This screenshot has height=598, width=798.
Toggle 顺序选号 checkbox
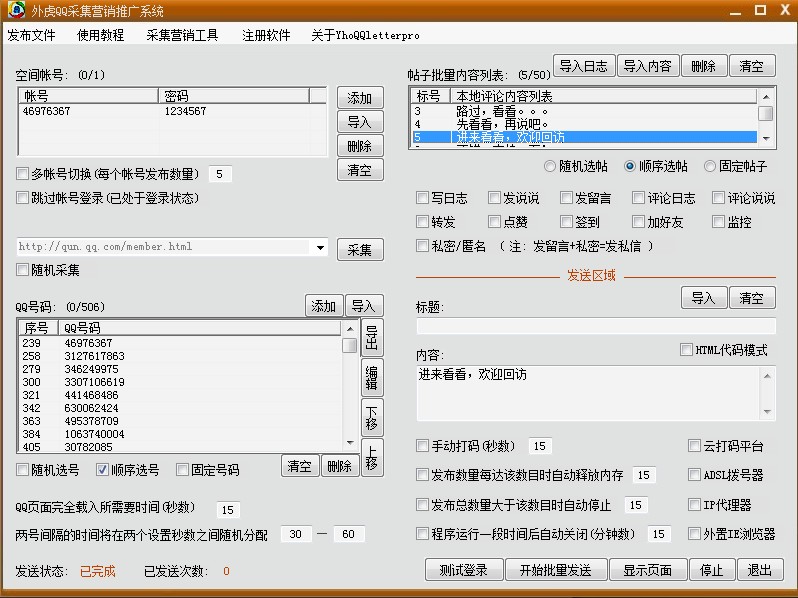102,470
